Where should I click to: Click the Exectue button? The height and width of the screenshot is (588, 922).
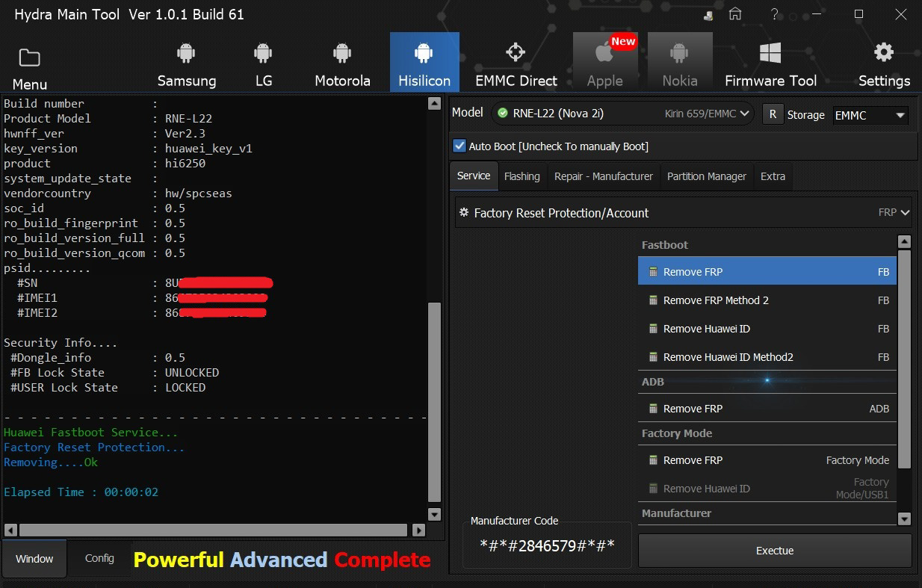point(775,551)
